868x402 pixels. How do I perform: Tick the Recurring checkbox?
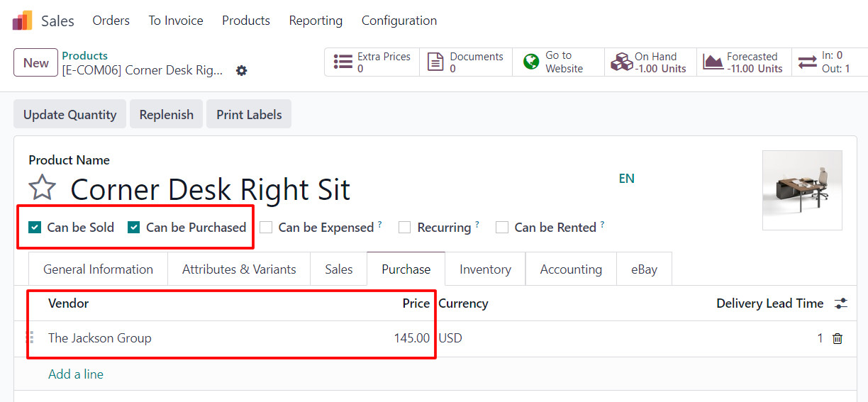(405, 228)
